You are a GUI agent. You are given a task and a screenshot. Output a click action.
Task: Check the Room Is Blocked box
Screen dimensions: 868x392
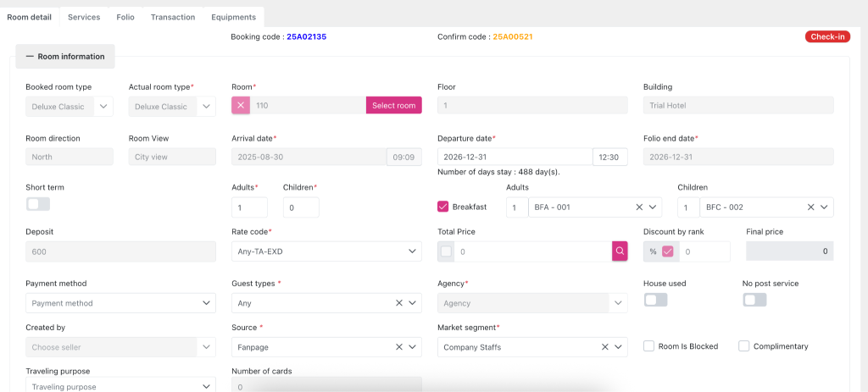(648, 346)
